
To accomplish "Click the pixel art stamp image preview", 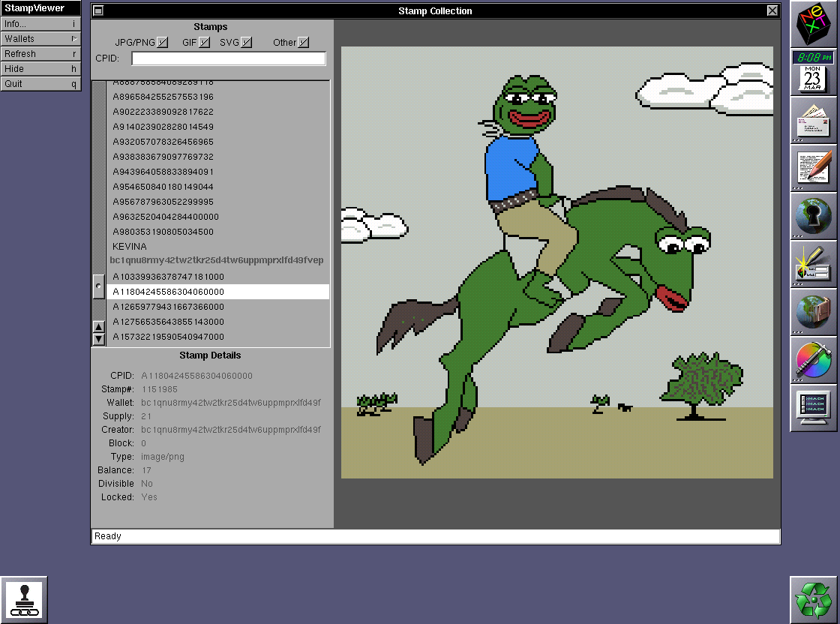I will (557, 262).
